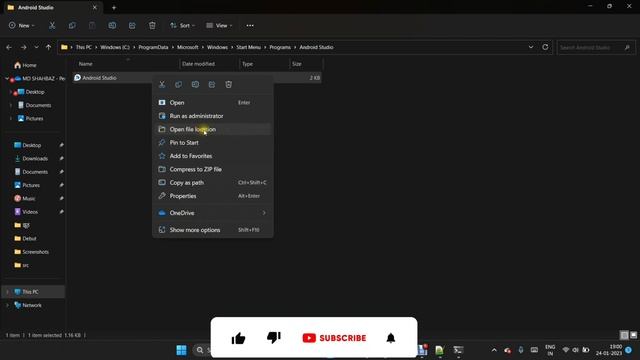Click the Delete trash icon in the top toolbar
Screen dimensions: 640x360
pos(152,25)
